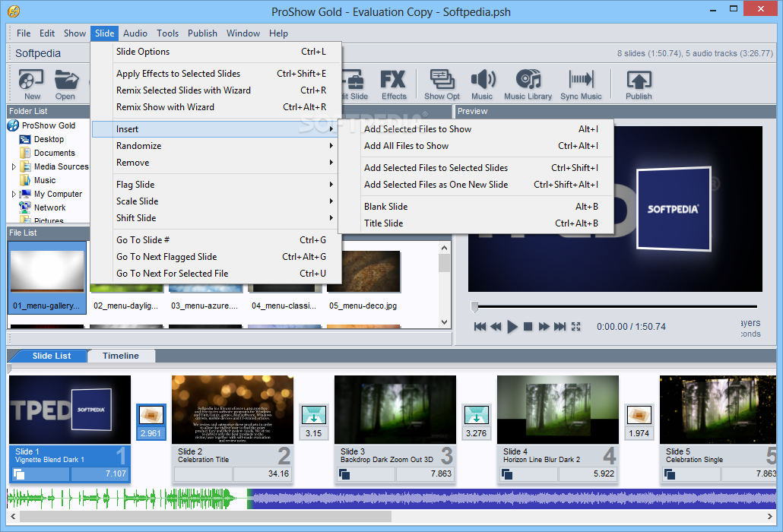Click Slide 2 duration value 34.16
Image resolution: width=783 pixels, height=532 pixels.
point(278,473)
